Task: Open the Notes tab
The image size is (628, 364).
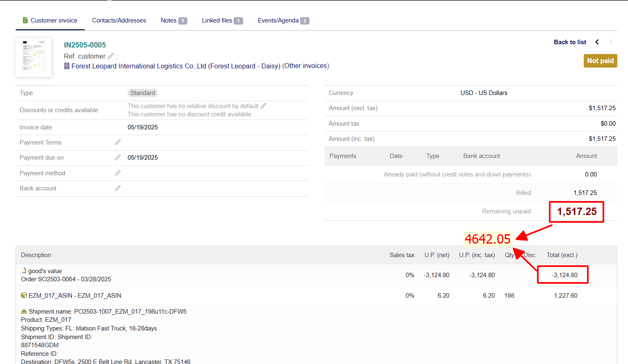Action: tap(174, 20)
